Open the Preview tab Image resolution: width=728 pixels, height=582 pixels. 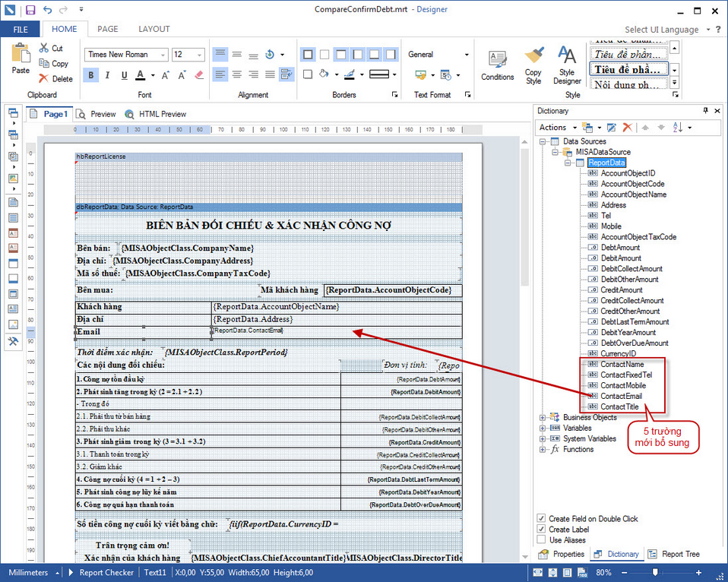coord(97,114)
